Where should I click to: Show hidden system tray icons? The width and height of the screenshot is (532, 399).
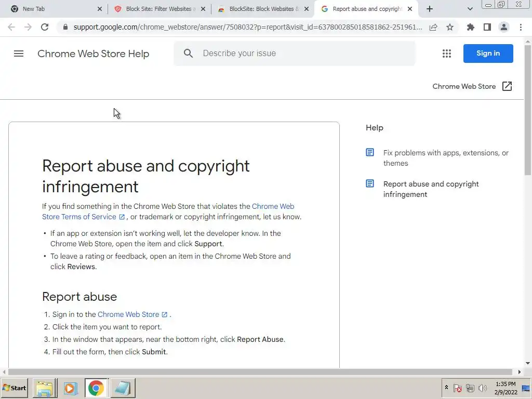pyautogui.click(x=446, y=388)
